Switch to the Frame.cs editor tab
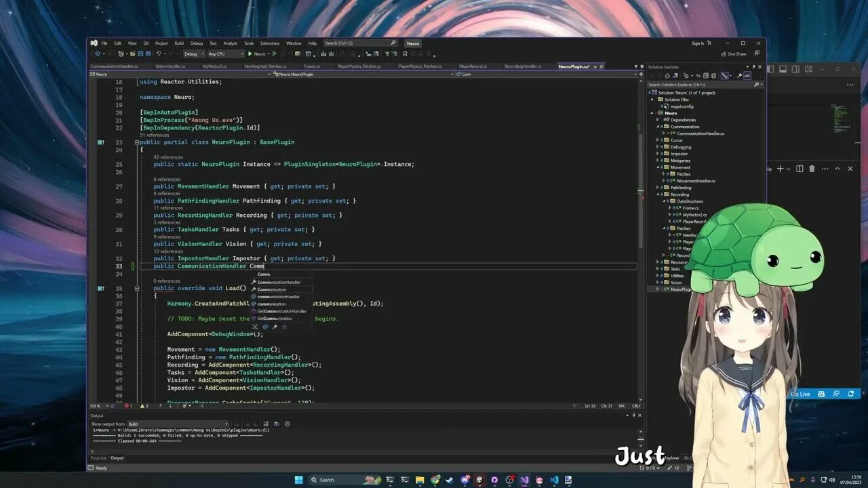This screenshot has height=488, width=868. point(312,66)
